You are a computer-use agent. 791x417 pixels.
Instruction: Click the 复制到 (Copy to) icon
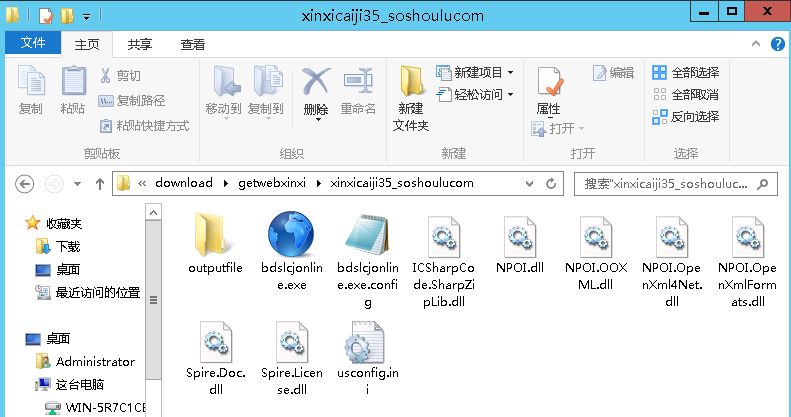click(x=267, y=81)
